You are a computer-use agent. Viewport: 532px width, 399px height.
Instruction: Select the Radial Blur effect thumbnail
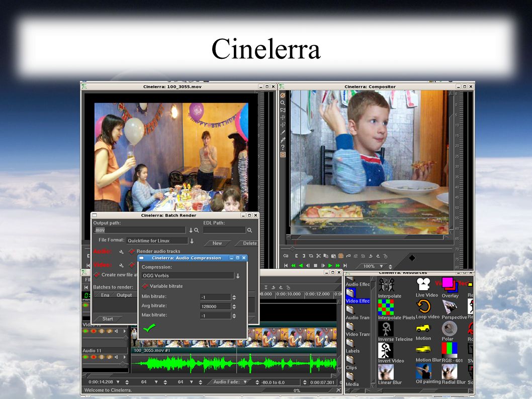(450, 372)
